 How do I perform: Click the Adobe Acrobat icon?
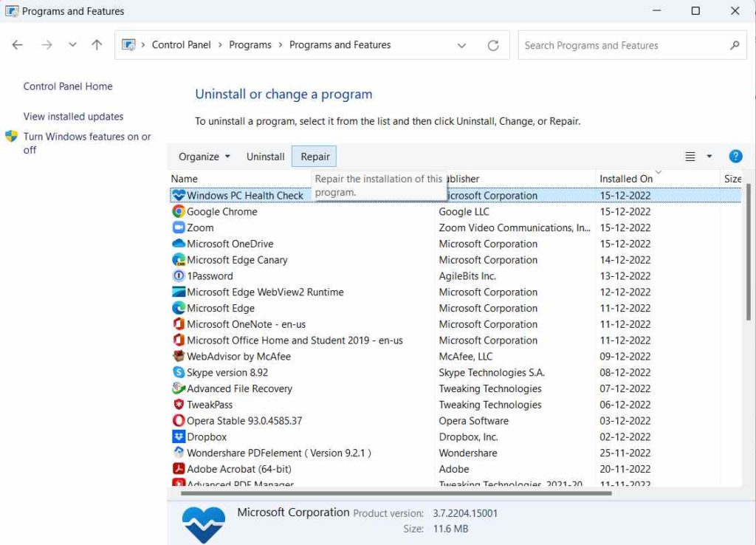click(179, 468)
